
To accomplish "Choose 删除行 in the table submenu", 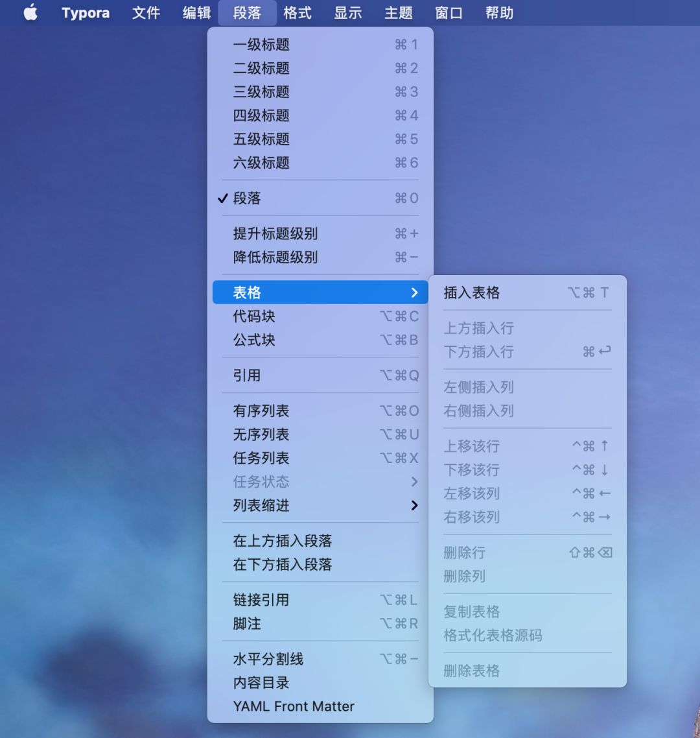I will [x=528, y=553].
